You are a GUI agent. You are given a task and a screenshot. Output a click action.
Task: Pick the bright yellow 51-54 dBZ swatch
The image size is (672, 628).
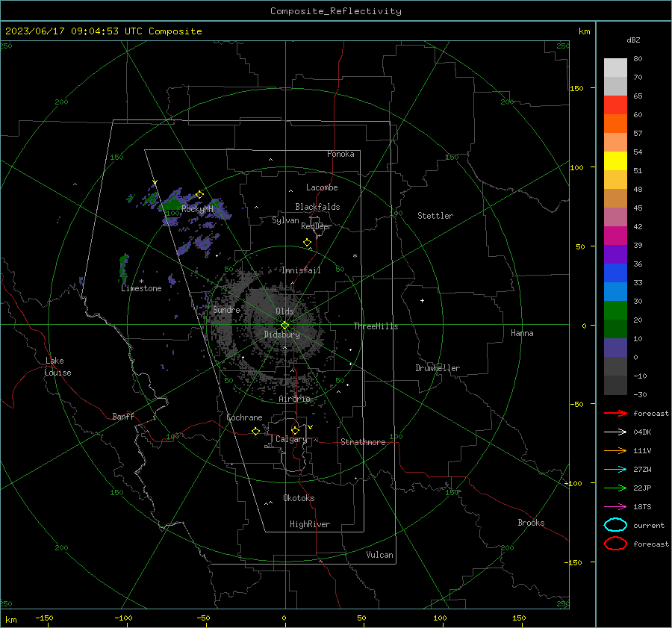[615, 161]
